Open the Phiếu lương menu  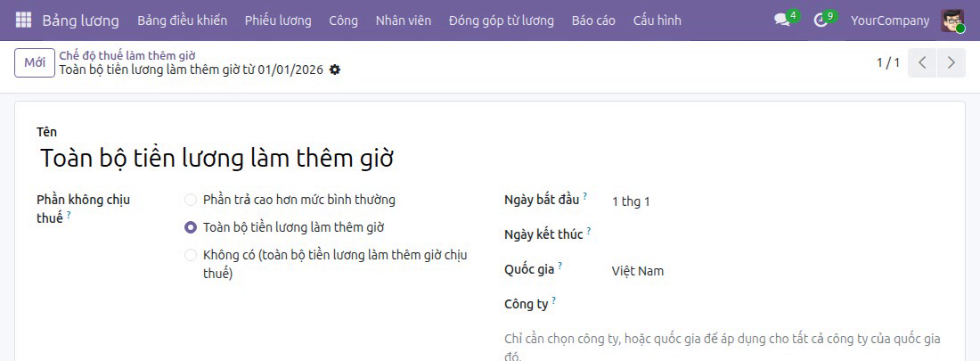(278, 21)
